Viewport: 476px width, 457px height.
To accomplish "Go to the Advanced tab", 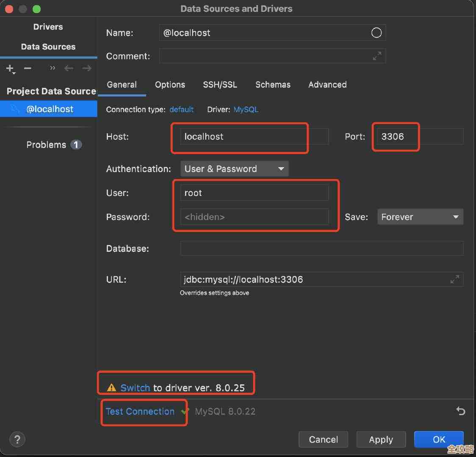I will click(327, 85).
